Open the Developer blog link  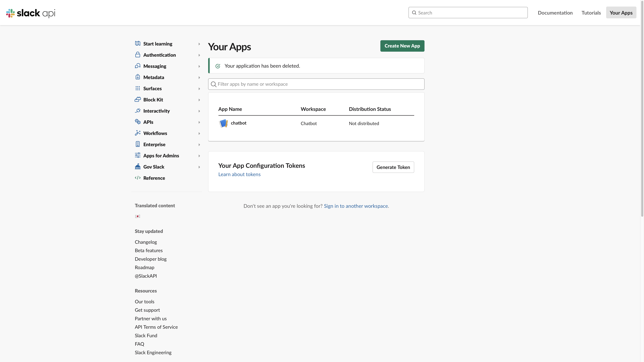[151, 259]
